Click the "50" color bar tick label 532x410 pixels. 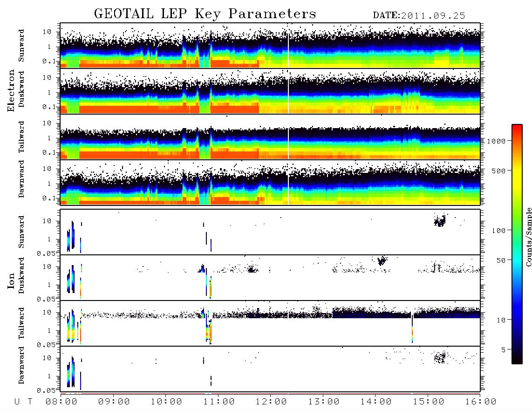501,260
